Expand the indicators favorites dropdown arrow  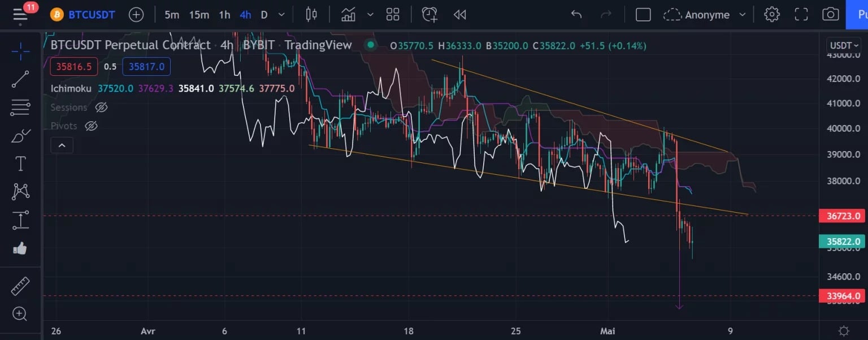(x=370, y=15)
